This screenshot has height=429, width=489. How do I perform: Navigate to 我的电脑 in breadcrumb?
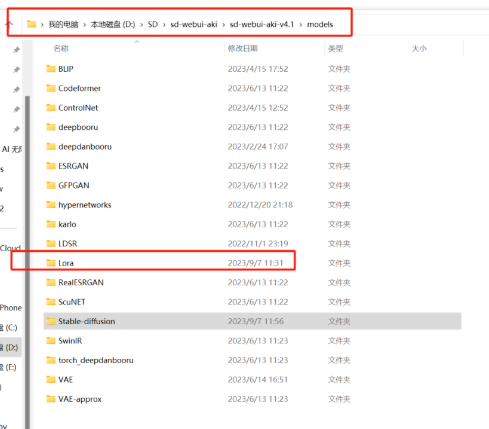(63, 24)
